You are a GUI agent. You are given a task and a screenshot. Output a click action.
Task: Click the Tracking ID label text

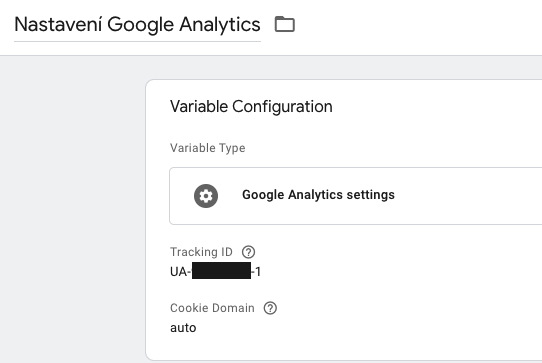click(201, 252)
